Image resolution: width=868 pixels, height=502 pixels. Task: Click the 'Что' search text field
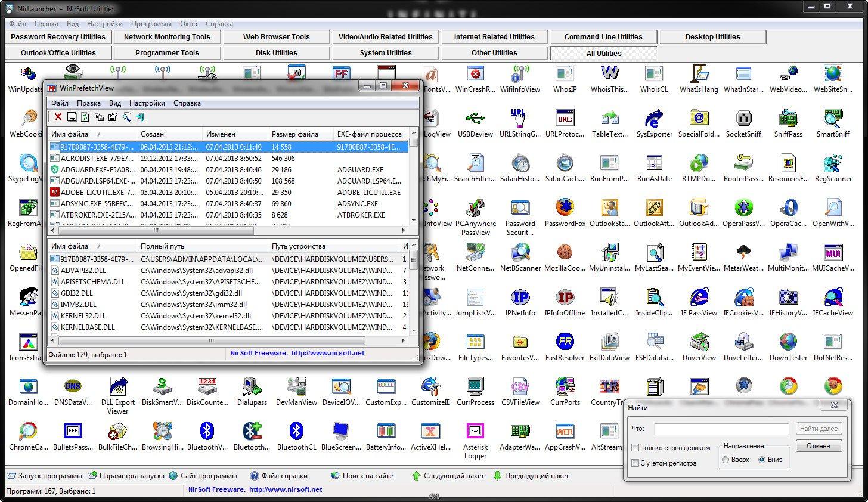(x=721, y=429)
